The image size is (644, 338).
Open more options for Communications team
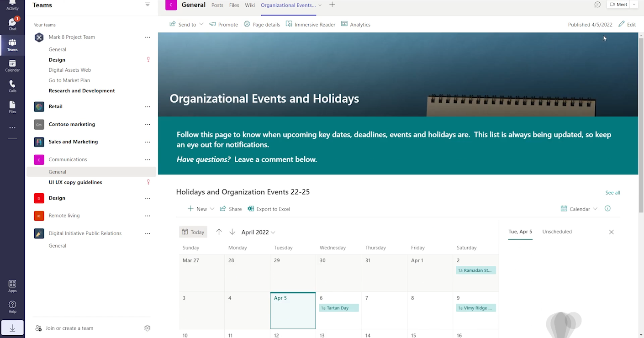[x=148, y=160]
